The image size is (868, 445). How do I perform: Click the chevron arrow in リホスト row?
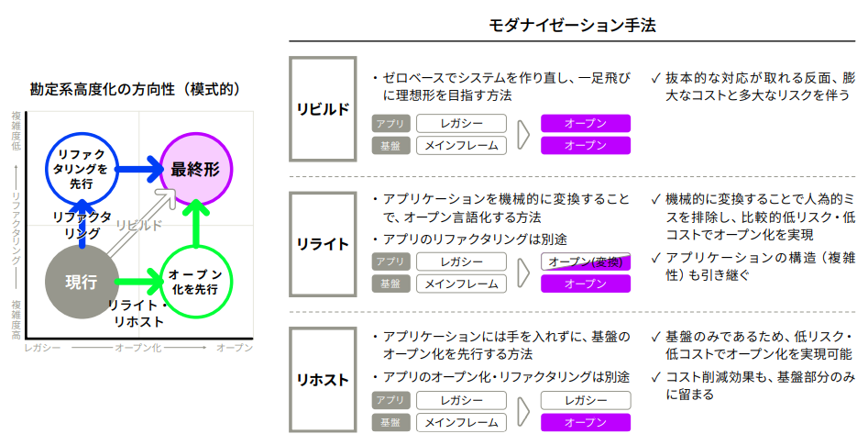coord(523,412)
